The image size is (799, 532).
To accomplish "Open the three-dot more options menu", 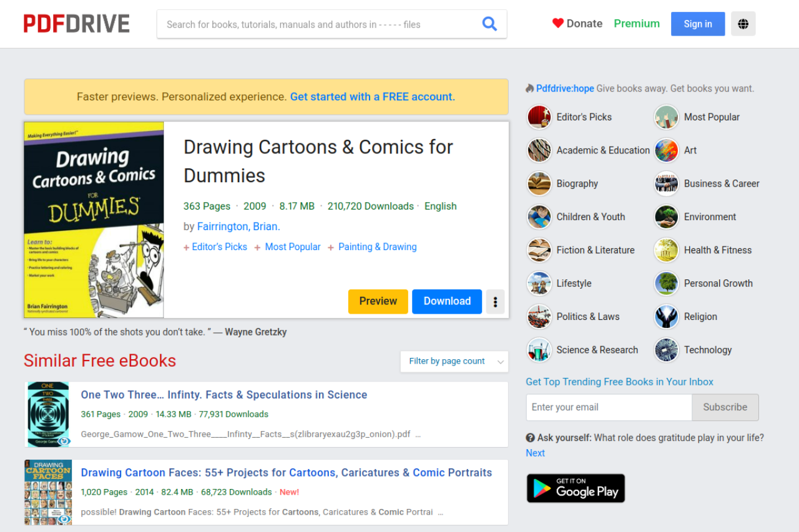I will [495, 301].
